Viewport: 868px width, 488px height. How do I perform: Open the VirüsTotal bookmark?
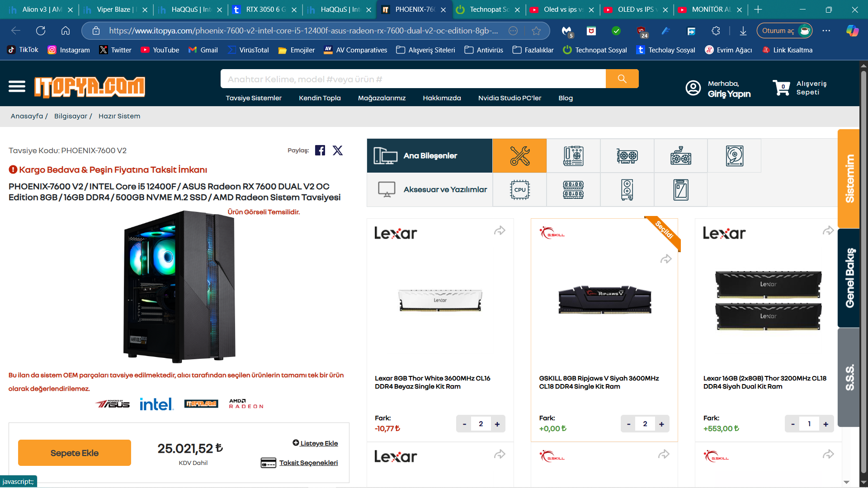248,50
